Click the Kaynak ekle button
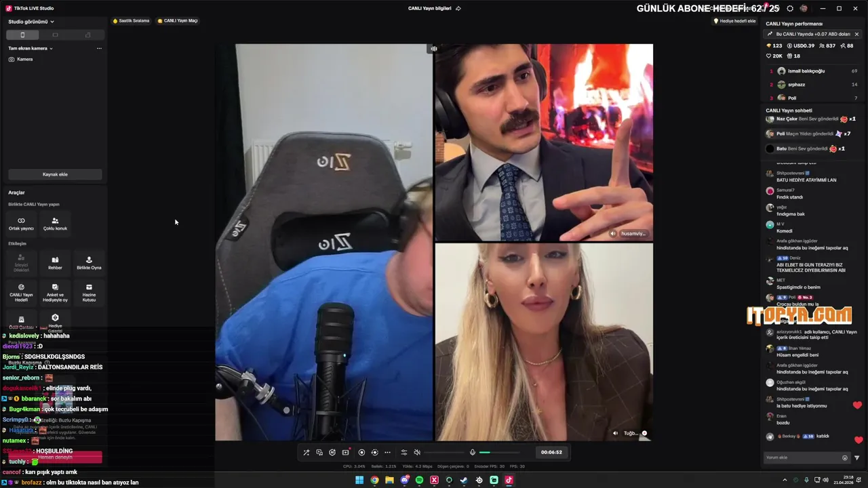This screenshot has height=488, width=868. pos(55,174)
